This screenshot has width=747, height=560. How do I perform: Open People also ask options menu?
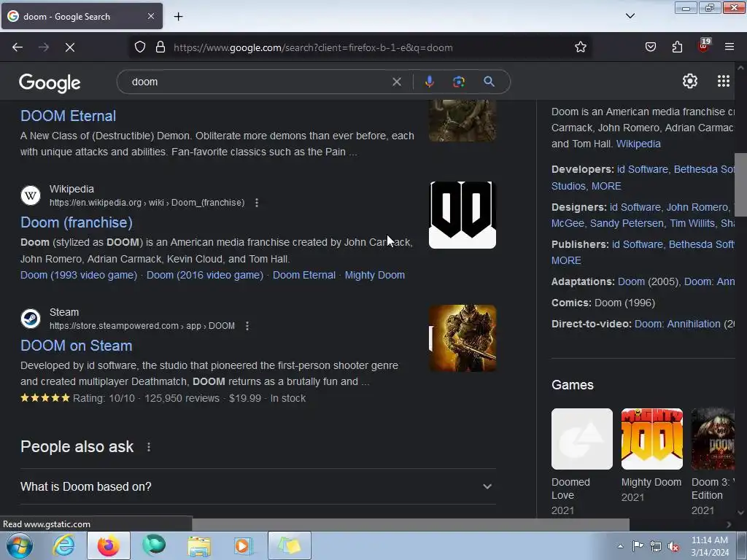(x=149, y=447)
